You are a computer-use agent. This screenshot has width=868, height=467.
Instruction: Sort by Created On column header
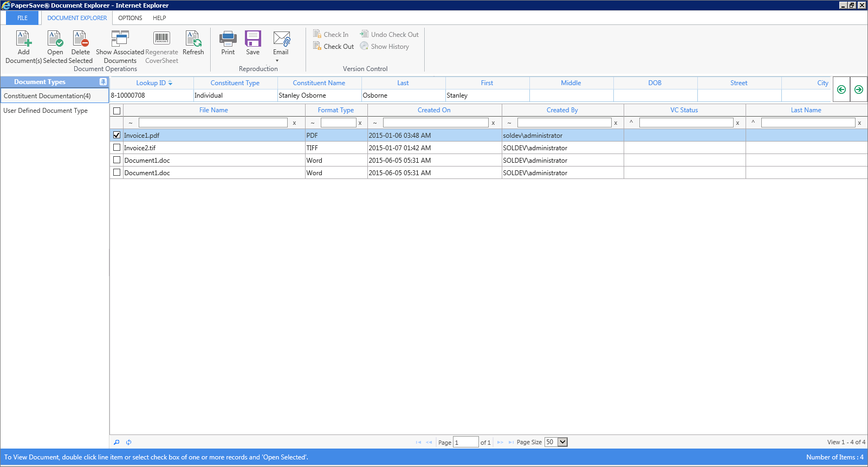[434, 110]
